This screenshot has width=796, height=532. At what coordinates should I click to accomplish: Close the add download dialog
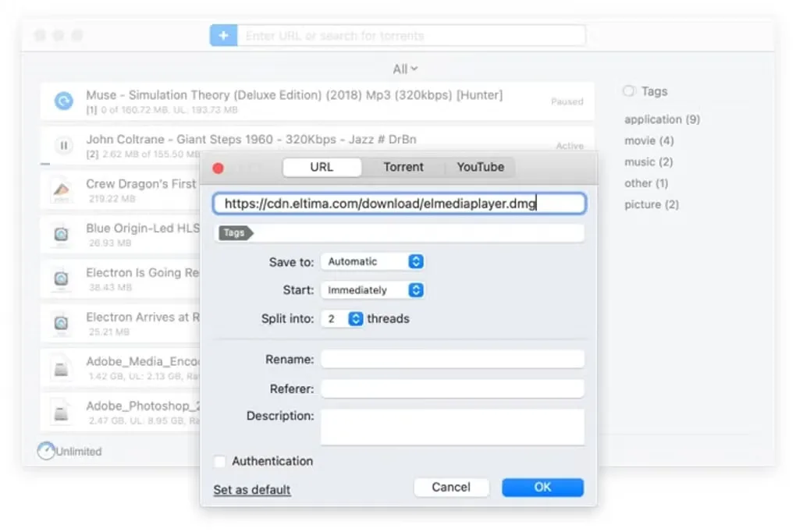click(219, 168)
